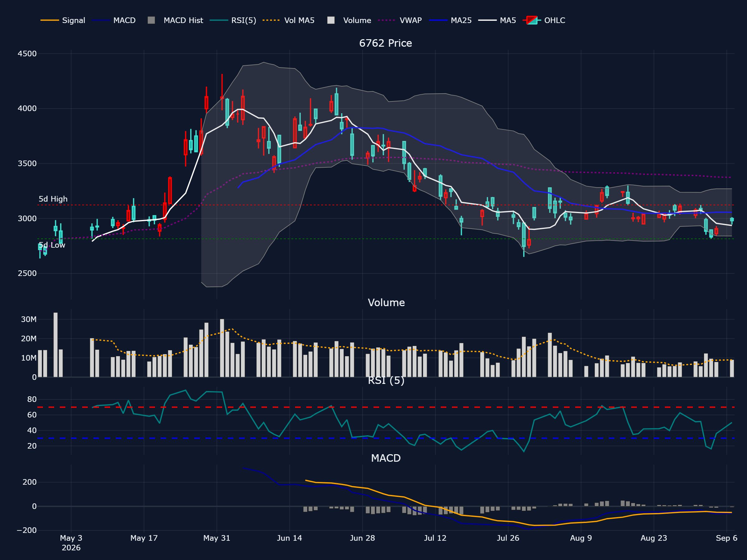Click the 'Aug 23' date label
Screen dimensions: 747x560
tap(654, 538)
